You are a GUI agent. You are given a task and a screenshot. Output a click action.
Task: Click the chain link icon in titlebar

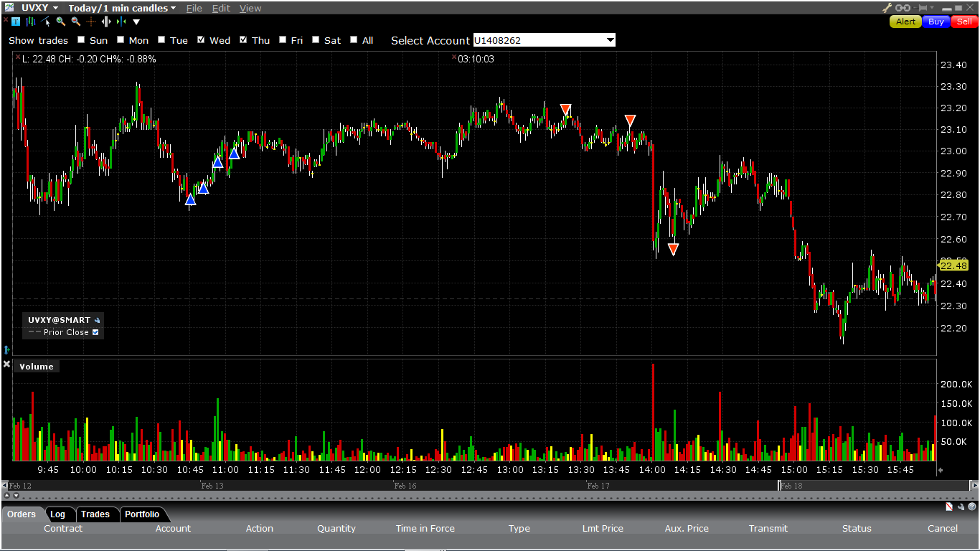tap(903, 7)
